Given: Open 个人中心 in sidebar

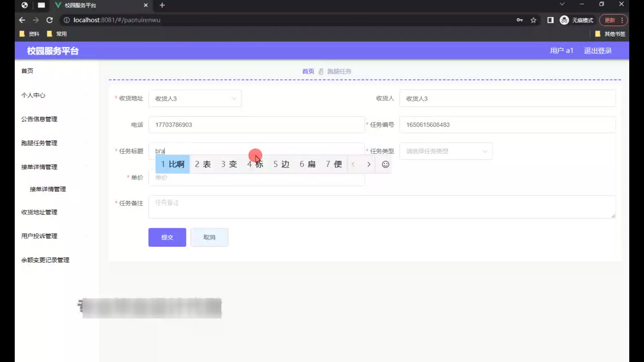Looking at the screenshot, I should [x=33, y=95].
